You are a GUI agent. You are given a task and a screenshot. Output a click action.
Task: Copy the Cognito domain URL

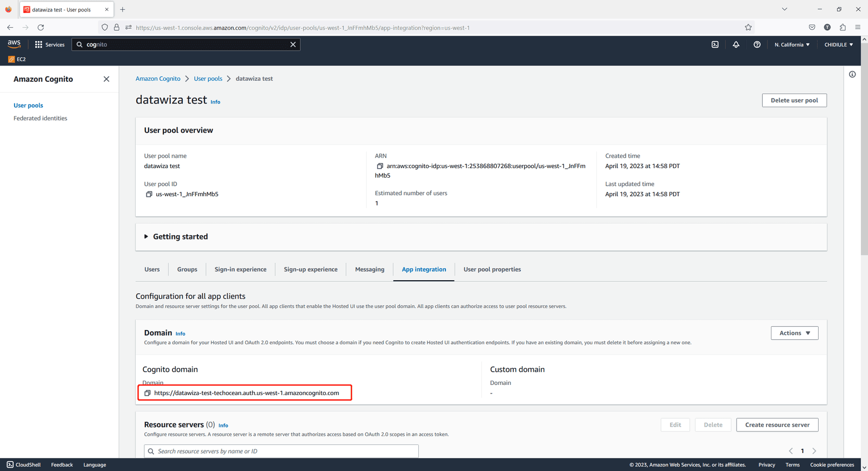point(148,393)
